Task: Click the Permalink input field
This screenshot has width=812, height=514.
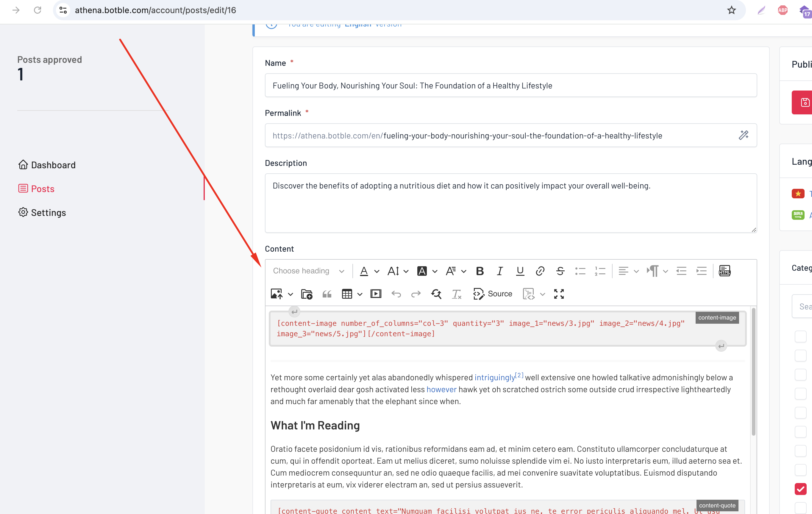Action: [x=511, y=135]
